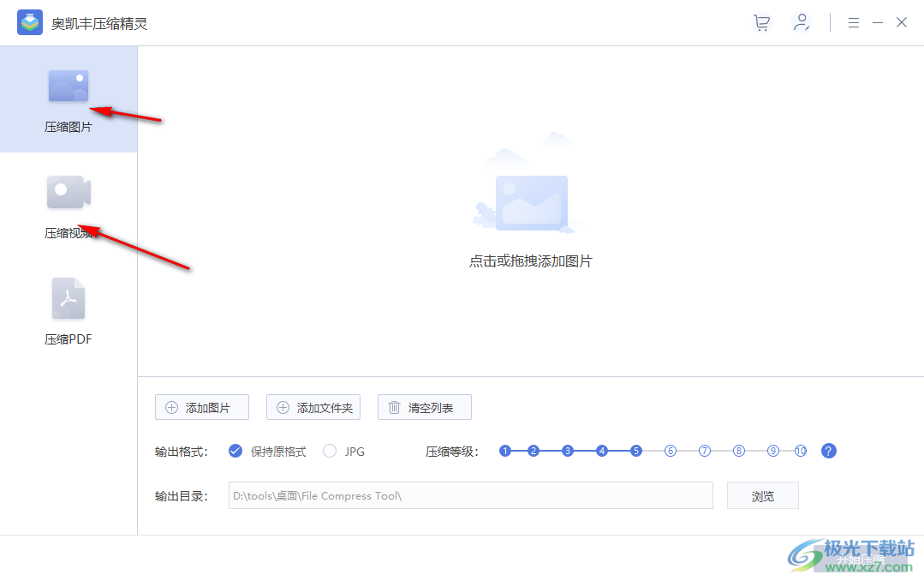Open the 压缩图片 image compression tab
Image resolution: width=924 pixels, height=581 pixels.
(x=69, y=99)
